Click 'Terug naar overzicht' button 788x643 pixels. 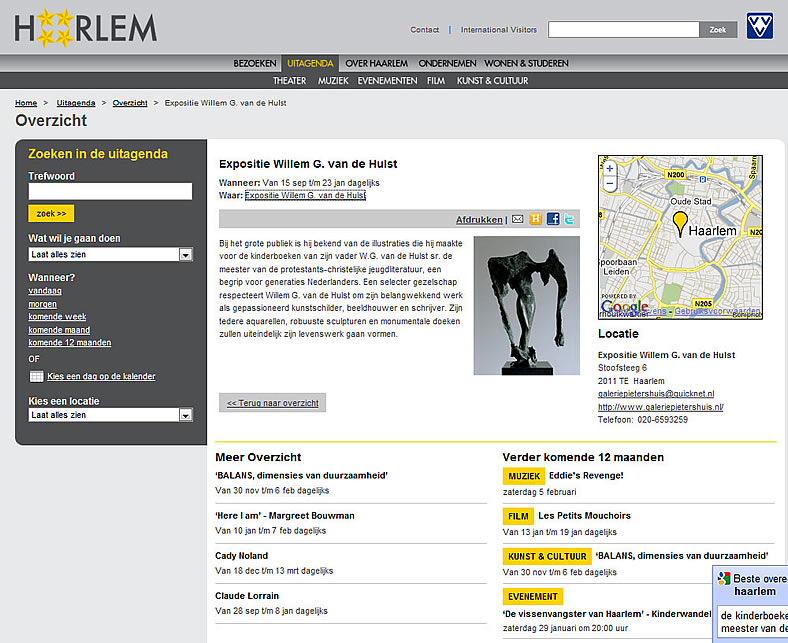click(x=272, y=403)
